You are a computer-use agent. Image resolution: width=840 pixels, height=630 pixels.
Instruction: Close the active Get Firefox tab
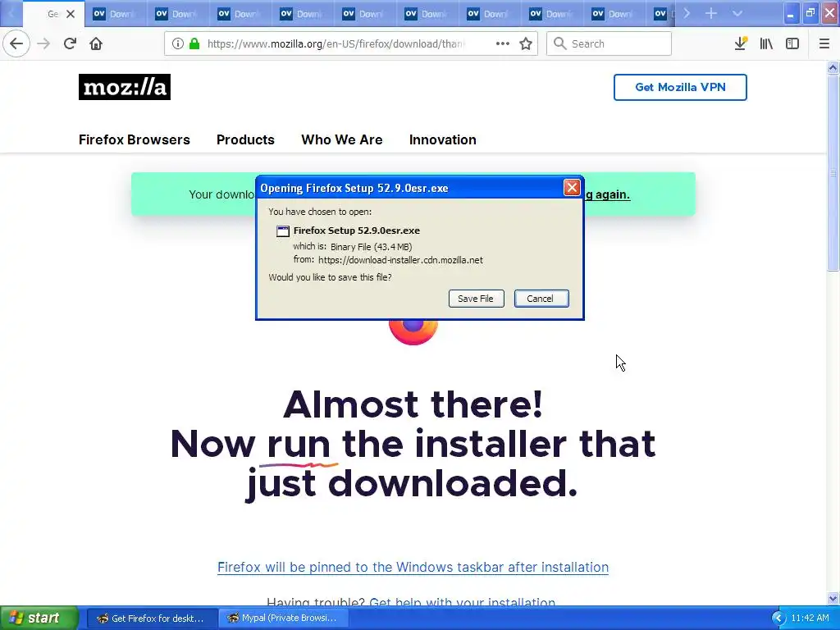[x=71, y=14]
